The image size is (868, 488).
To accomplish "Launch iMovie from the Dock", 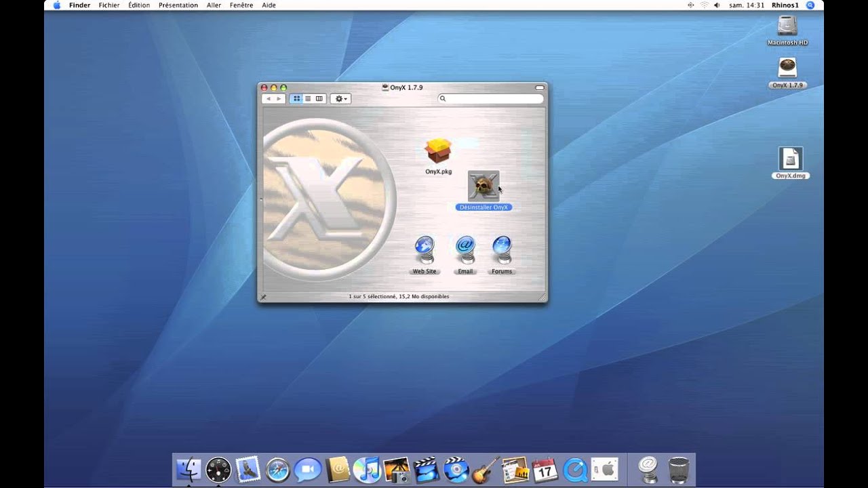I will (x=427, y=469).
